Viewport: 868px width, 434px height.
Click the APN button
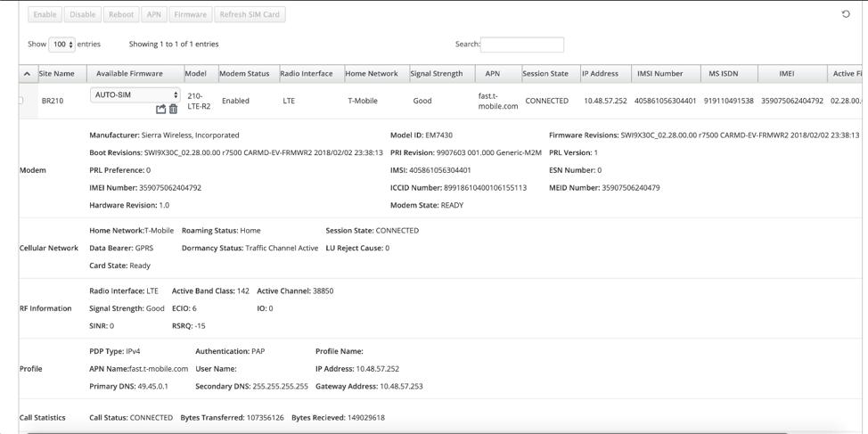click(x=154, y=14)
